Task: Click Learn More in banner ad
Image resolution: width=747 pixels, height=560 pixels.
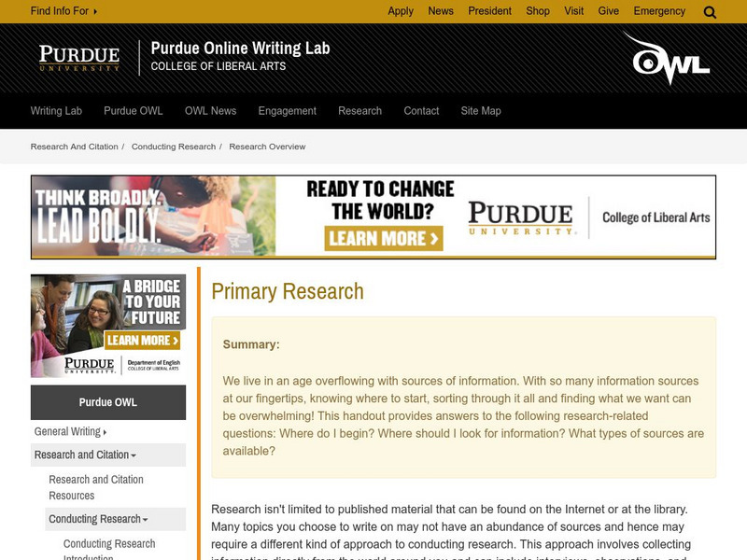Action: (x=384, y=239)
